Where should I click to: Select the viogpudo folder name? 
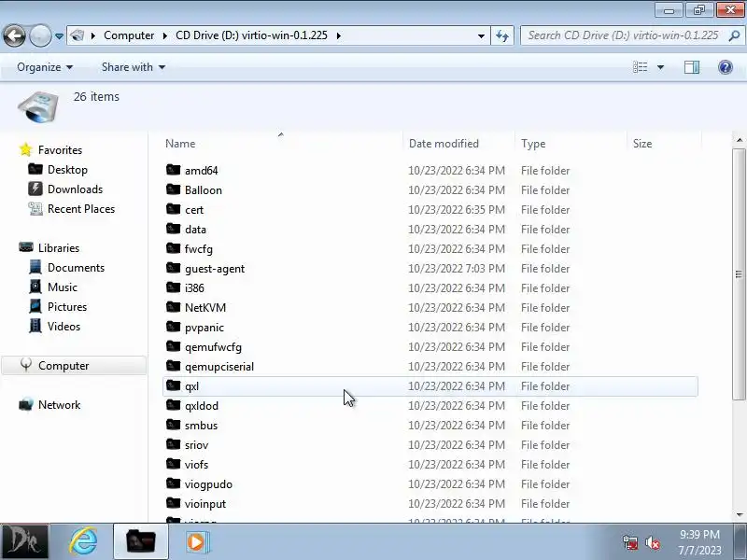[208, 484]
